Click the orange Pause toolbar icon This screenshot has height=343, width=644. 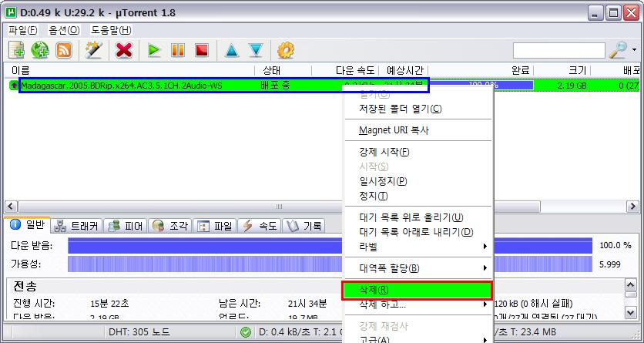coord(178,51)
